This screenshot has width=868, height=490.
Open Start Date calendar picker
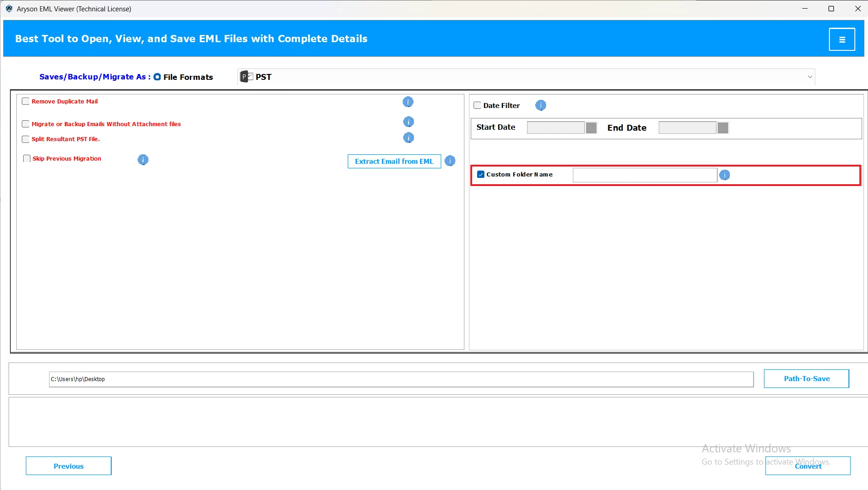(591, 128)
